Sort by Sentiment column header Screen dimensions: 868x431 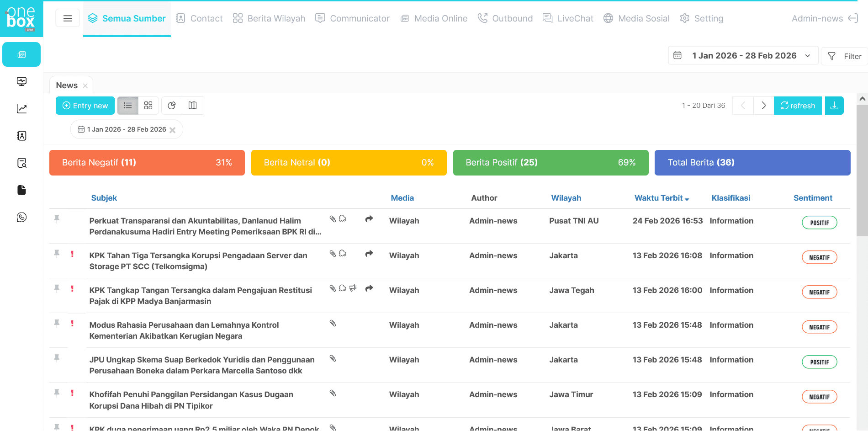(813, 198)
